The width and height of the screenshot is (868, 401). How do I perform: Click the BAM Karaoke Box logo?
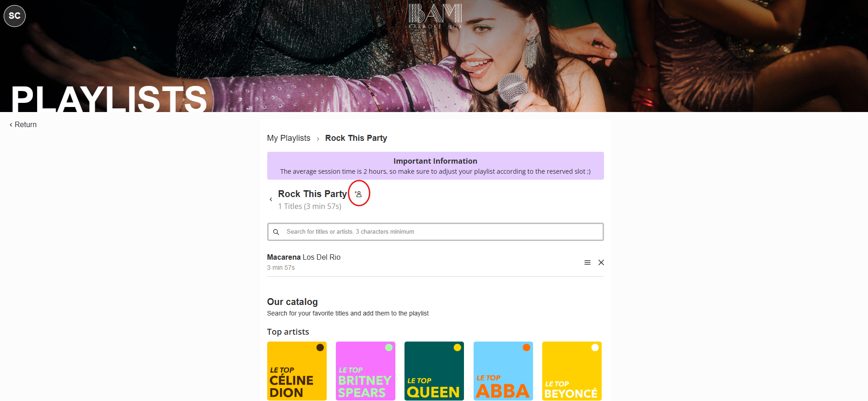(x=435, y=16)
